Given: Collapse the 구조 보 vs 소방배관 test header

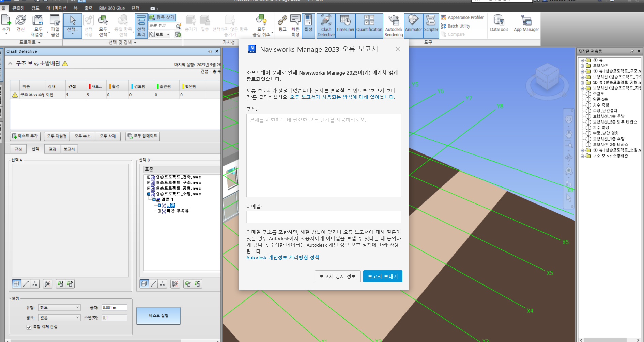Looking at the screenshot, I should pyautogui.click(x=10, y=63).
